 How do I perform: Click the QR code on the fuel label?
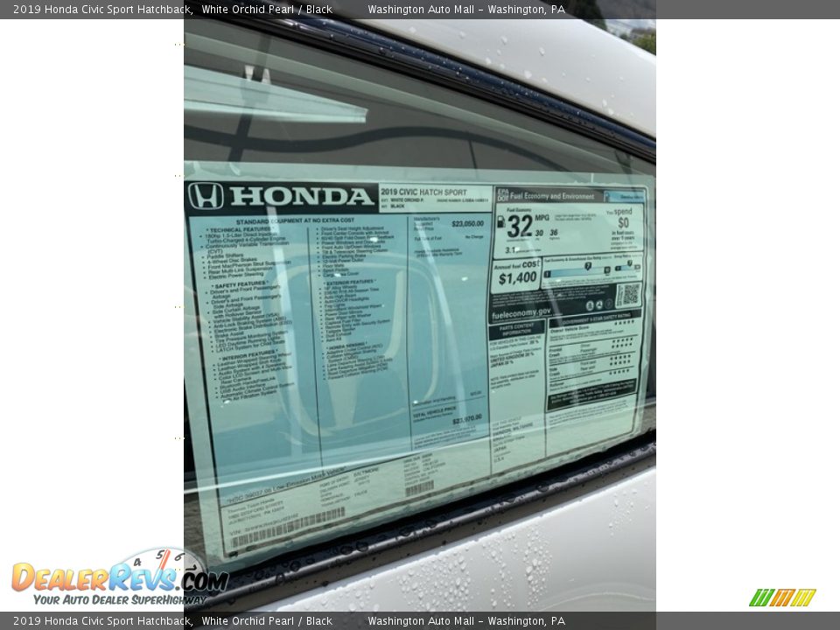coord(627,295)
